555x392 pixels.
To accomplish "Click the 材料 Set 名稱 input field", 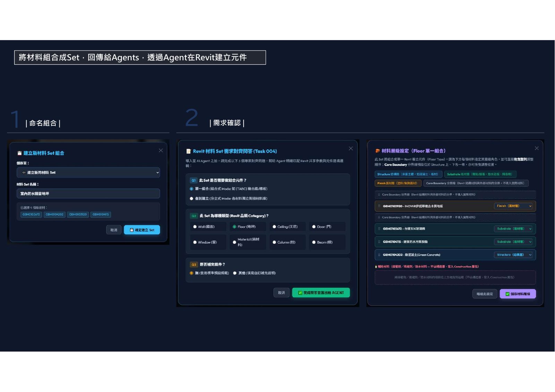I will pyautogui.click(x=88, y=193).
